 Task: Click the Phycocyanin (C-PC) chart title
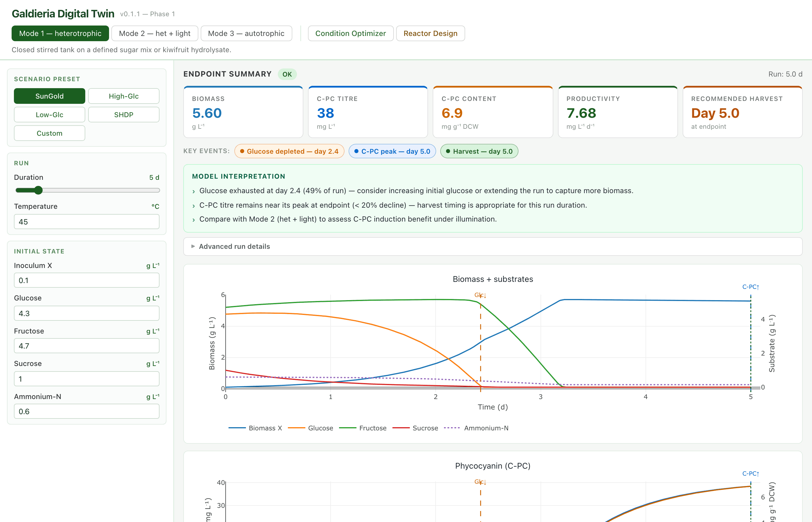pos(493,466)
